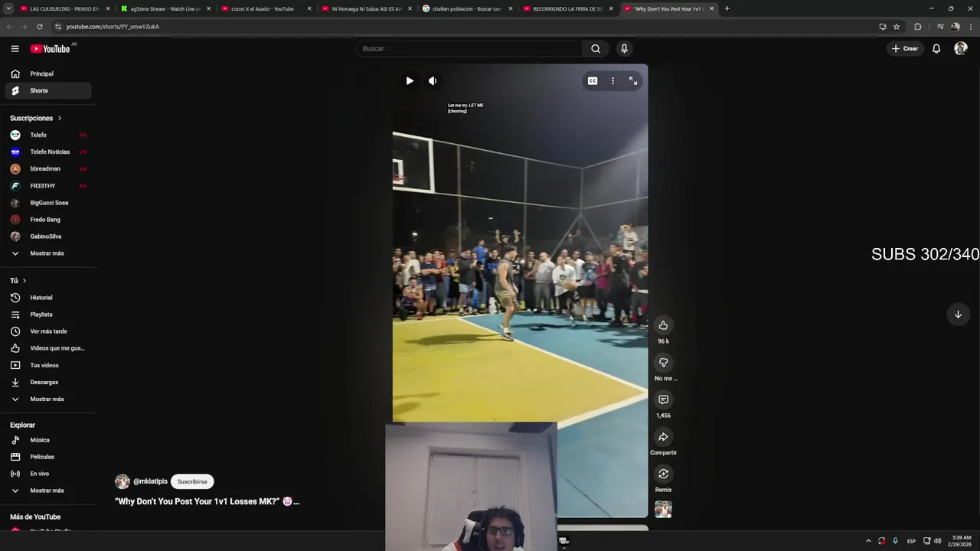Toggle closed captions on the Short
Viewport: 980px width, 551px height.
(593, 80)
